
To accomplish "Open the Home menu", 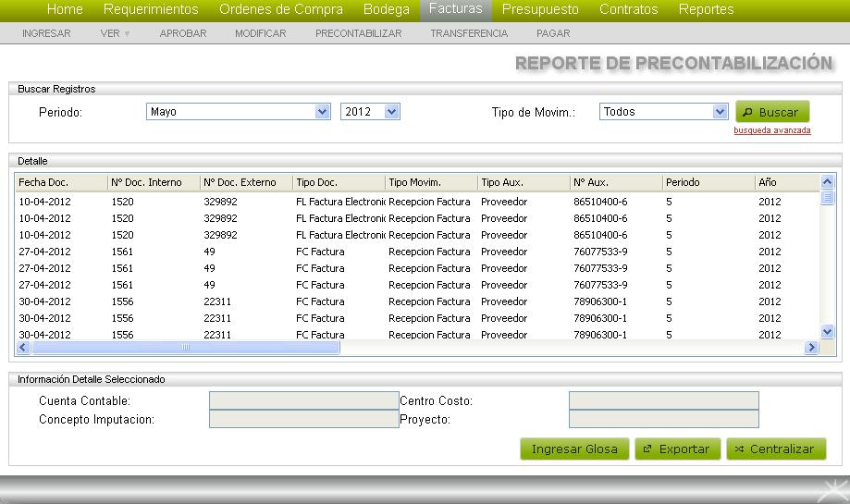I will pos(65,9).
